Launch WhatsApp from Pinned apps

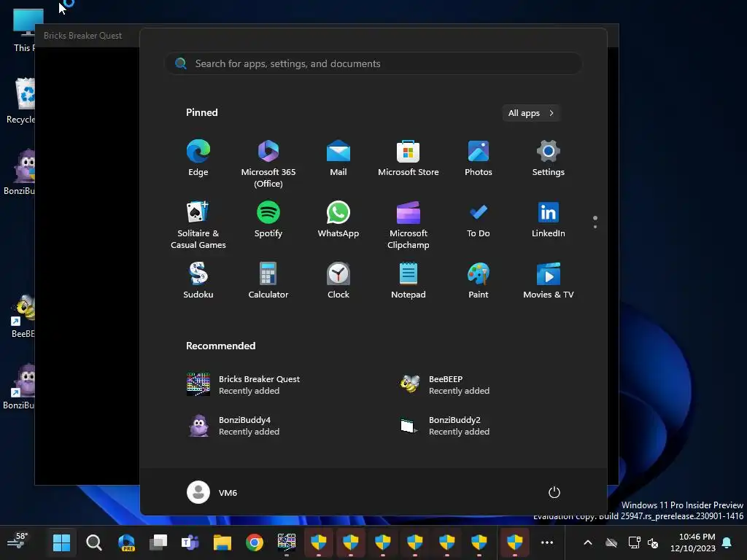click(x=338, y=219)
